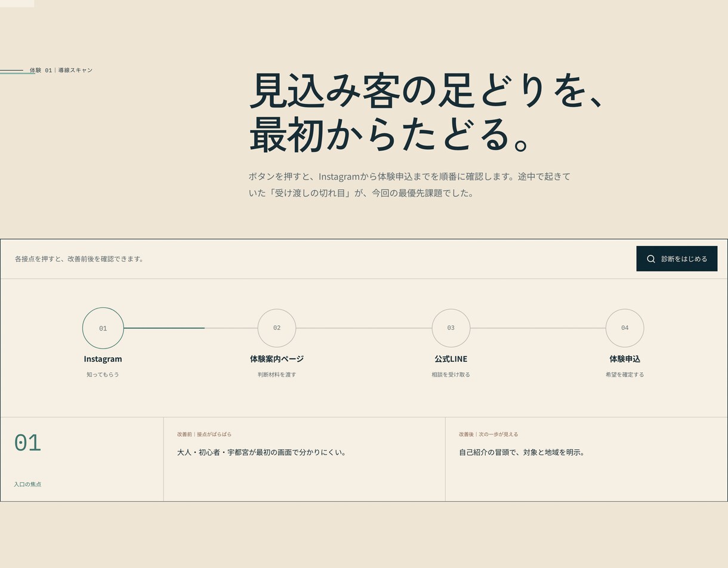Image resolution: width=728 pixels, height=568 pixels.
Task: Click the large 01 number in the detail panel
Action: click(27, 443)
